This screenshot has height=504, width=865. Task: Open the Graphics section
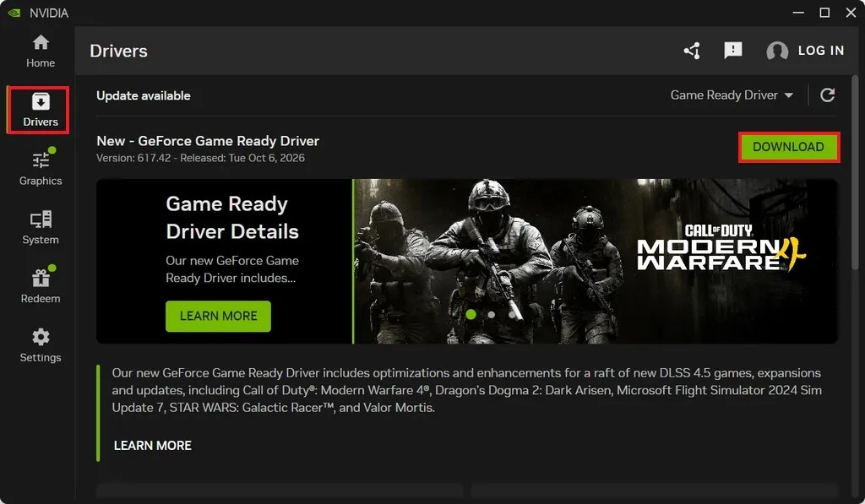(41, 168)
